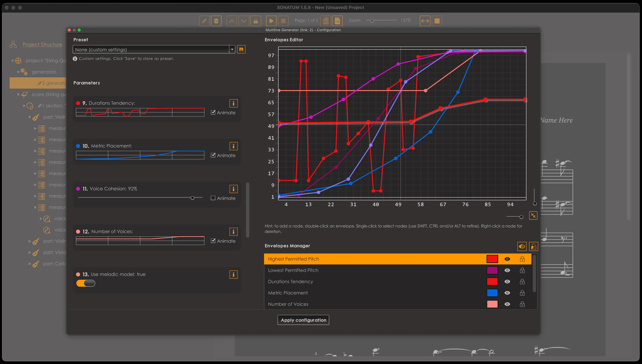Open info for Number of Voices parameter

click(233, 232)
